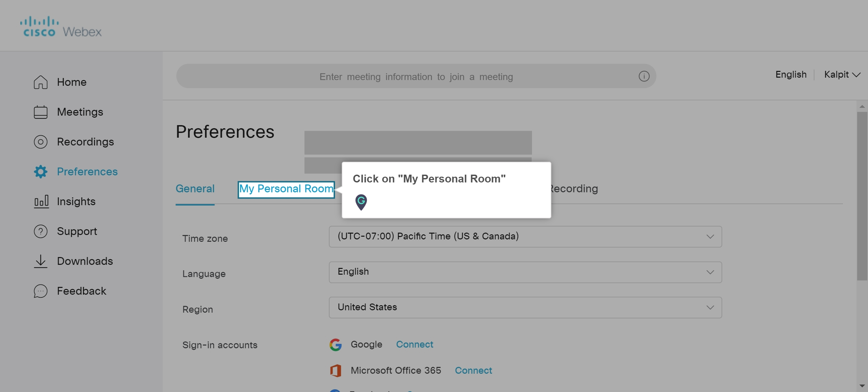Open Feedback using the speech bubble icon

[x=40, y=291]
